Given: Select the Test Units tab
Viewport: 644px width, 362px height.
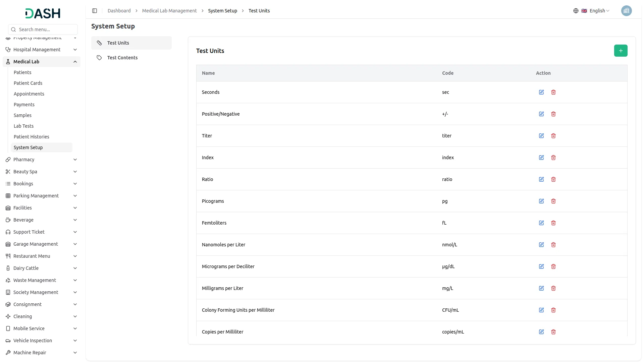Looking at the screenshot, I should click(118, 43).
